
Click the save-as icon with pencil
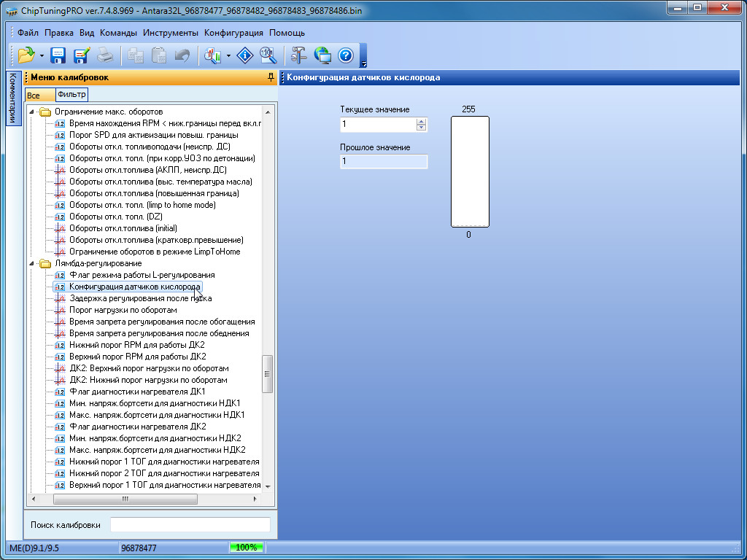(81, 55)
